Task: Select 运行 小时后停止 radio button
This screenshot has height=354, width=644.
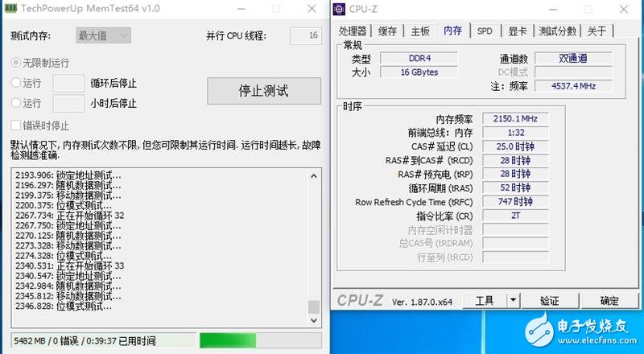Action: [16, 102]
